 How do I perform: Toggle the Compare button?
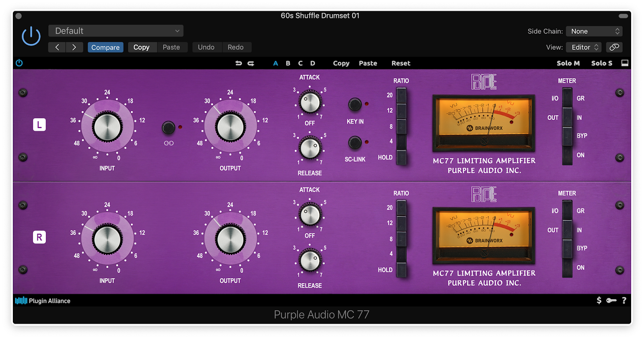(x=105, y=47)
